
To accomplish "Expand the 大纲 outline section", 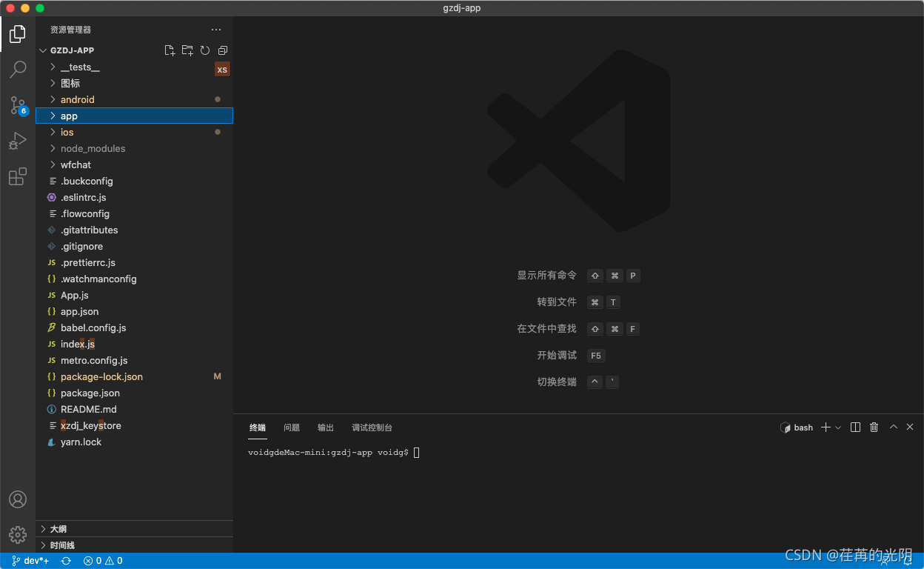I will tap(135, 529).
